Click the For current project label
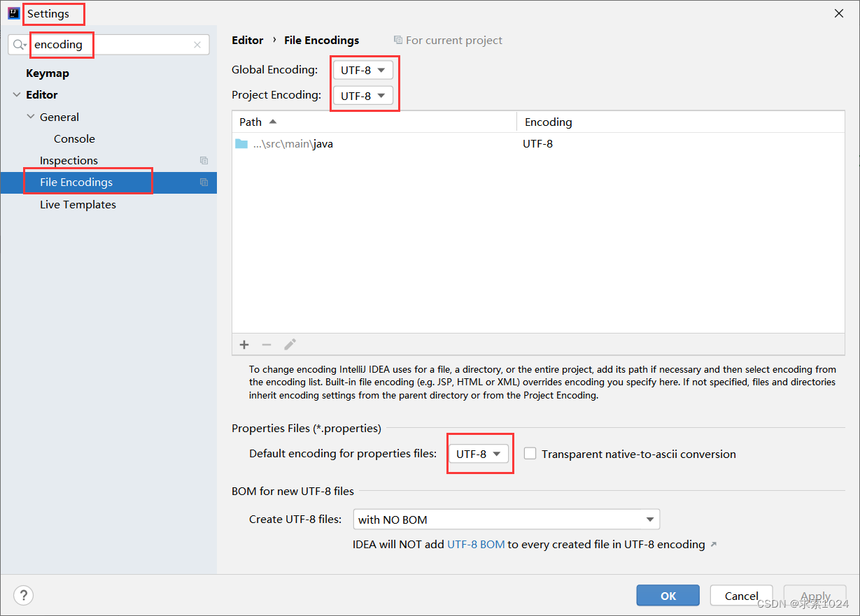 [454, 41]
